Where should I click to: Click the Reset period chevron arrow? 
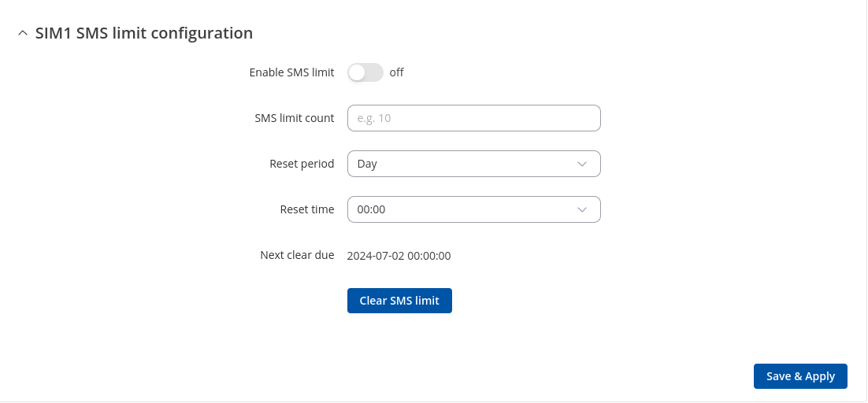tap(582, 164)
